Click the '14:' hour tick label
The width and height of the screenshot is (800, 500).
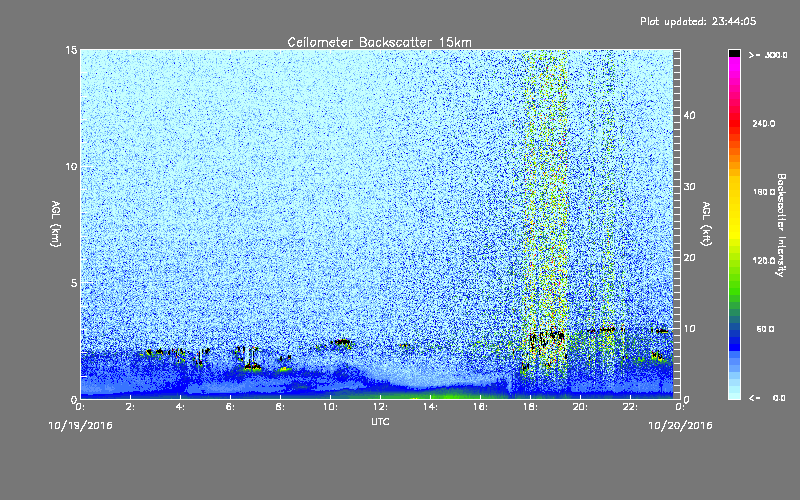430,407
